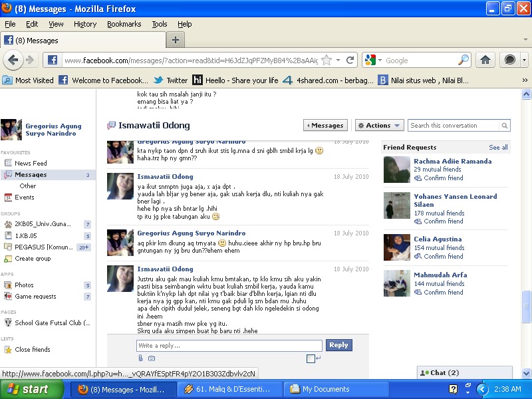Go back with the browser back arrow

(x=13, y=60)
